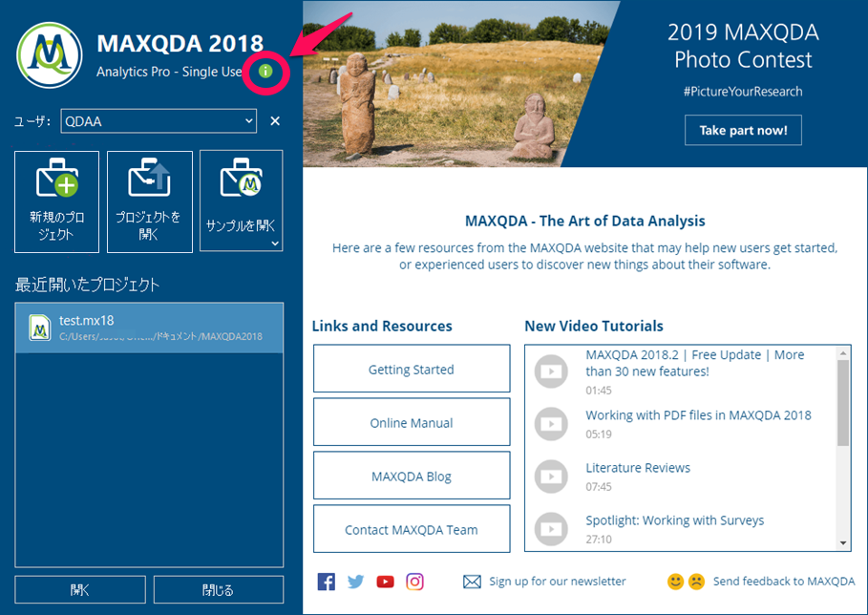Open 'Working with PDF files in MAXQDA 2018' title
The height and width of the screenshot is (615, 868).
(x=699, y=415)
